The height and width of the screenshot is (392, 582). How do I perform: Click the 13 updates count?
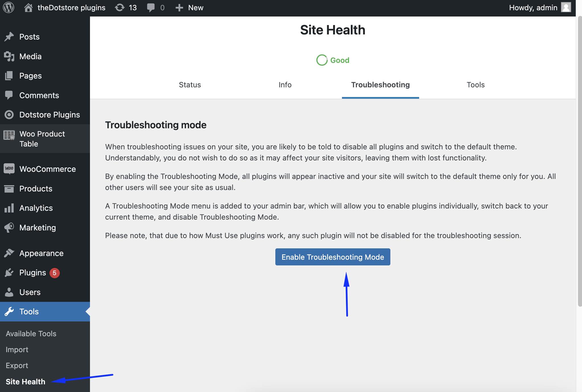[x=133, y=8]
